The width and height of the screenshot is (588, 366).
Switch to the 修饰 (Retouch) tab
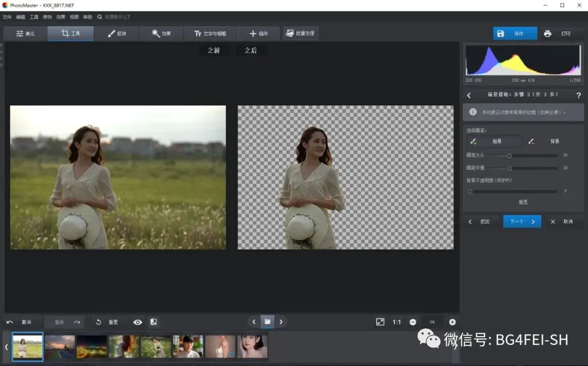click(x=116, y=34)
